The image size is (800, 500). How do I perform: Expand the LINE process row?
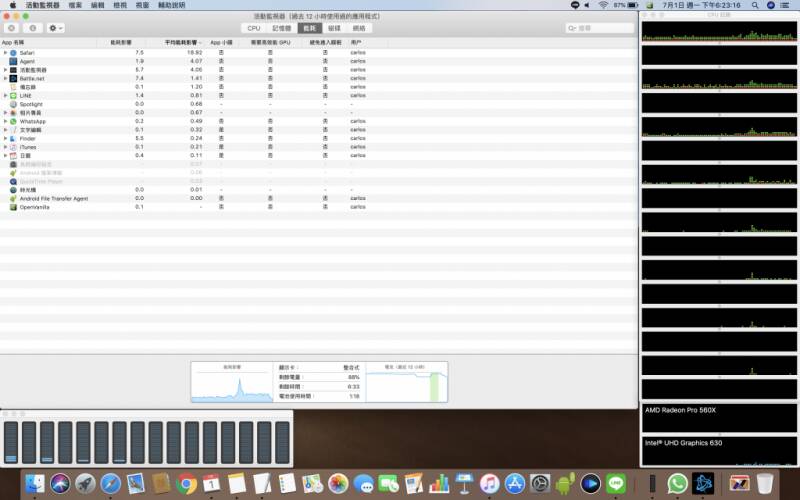[x=5, y=95]
